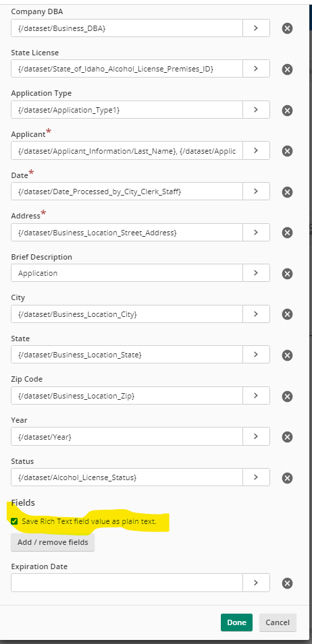This screenshot has height=644, width=312.
Task: Clear the Zip Code field mapping
Action: tap(287, 397)
